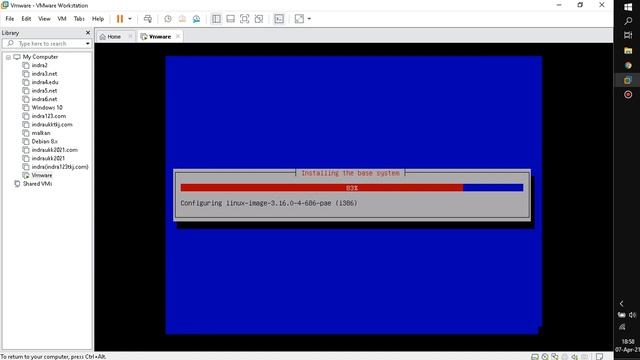The width and height of the screenshot is (640, 360).
Task: Select the indraukk2021 virtual machine
Action: coord(48,158)
